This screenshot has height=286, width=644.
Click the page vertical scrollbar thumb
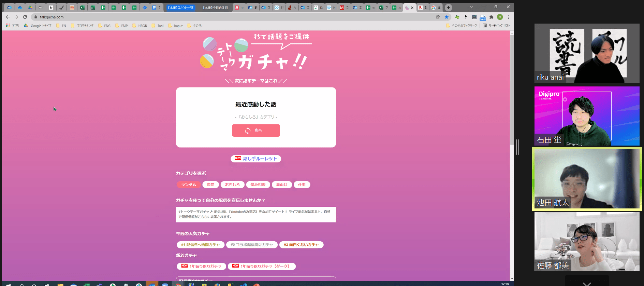(x=512, y=89)
